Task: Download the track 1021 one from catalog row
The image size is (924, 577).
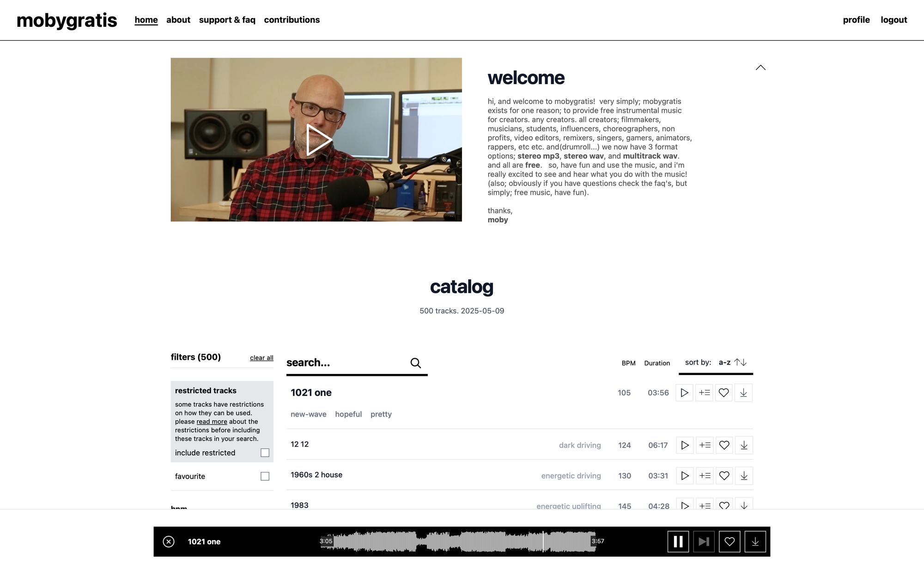Action: coord(743,393)
